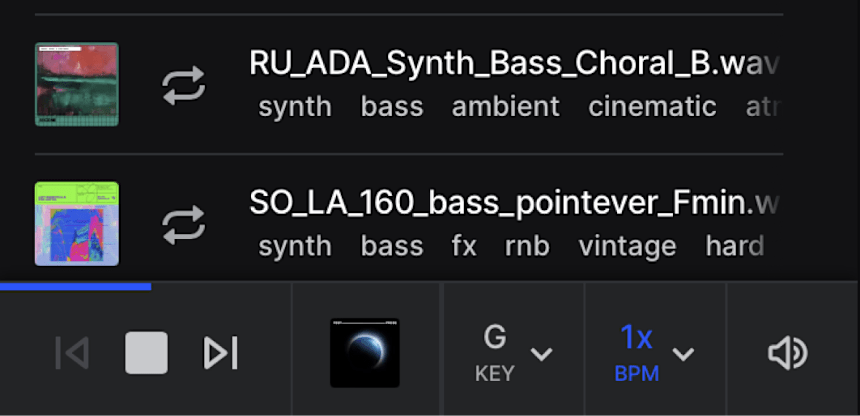The image size is (860, 416).
Task: Filter by the ambient tag
Action: [x=505, y=106]
